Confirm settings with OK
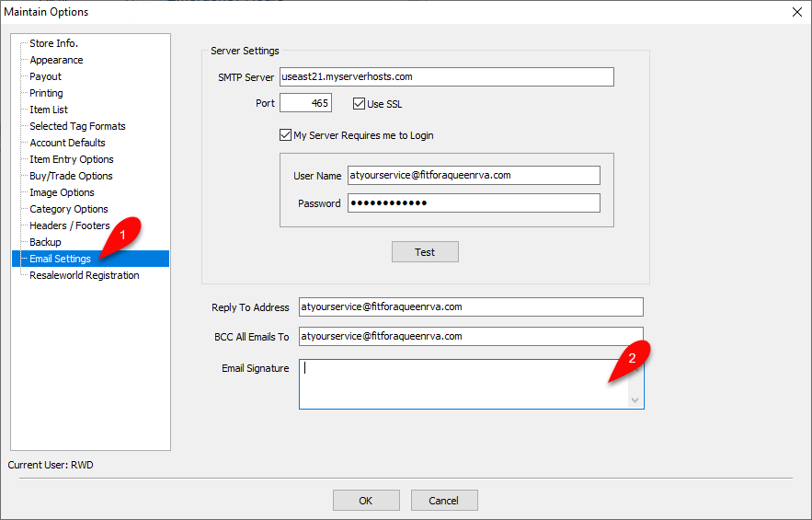Image resolution: width=812 pixels, height=520 pixels. coord(366,501)
